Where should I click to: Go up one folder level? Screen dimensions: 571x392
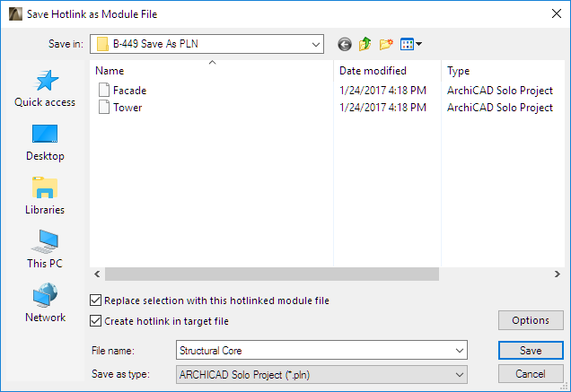(x=365, y=43)
